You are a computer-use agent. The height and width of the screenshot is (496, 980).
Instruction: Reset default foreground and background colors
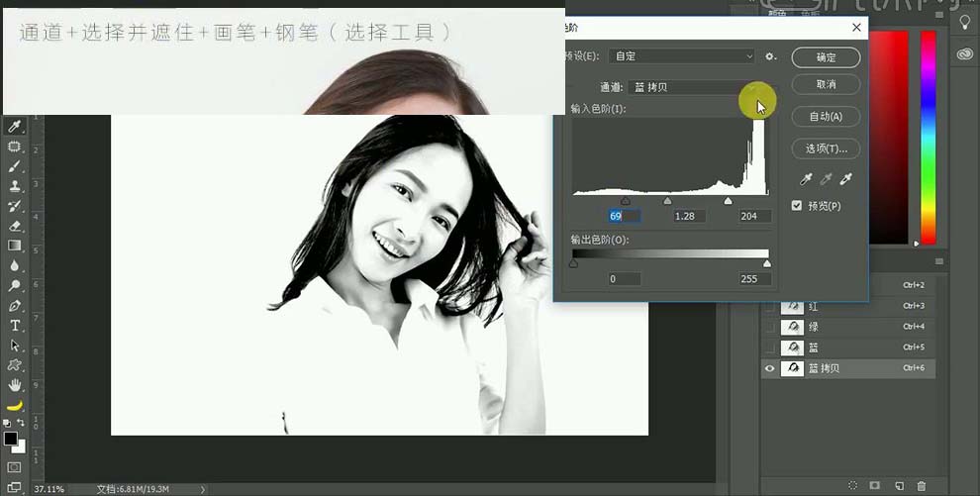tap(8, 423)
